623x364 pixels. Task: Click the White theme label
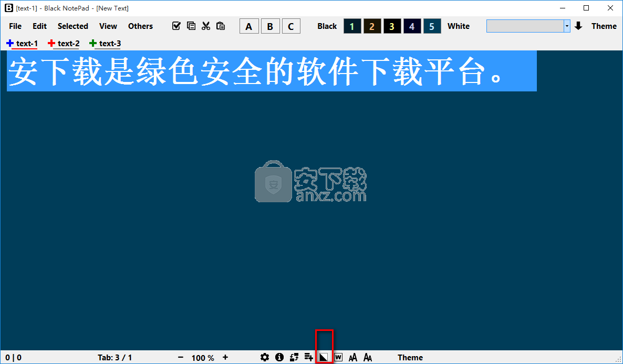point(459,26)
